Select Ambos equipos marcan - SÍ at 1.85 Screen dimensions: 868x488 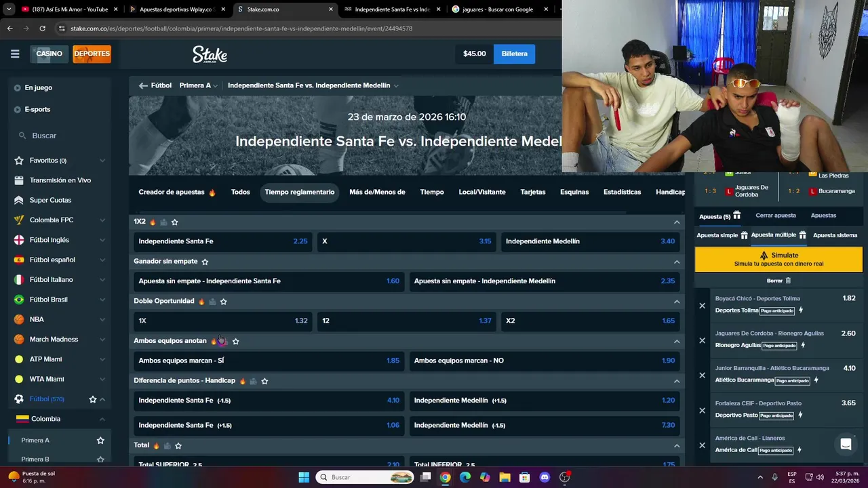[269, 361]
